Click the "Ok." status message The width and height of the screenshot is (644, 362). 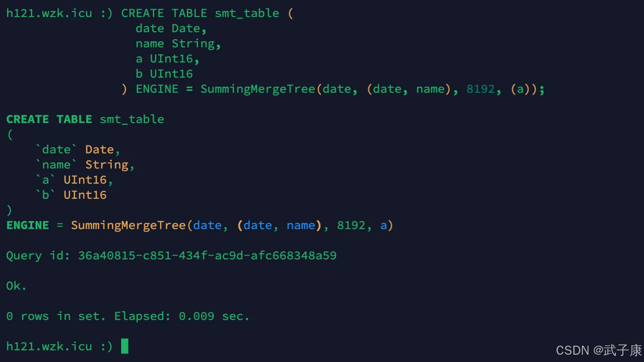click(16, 286)
